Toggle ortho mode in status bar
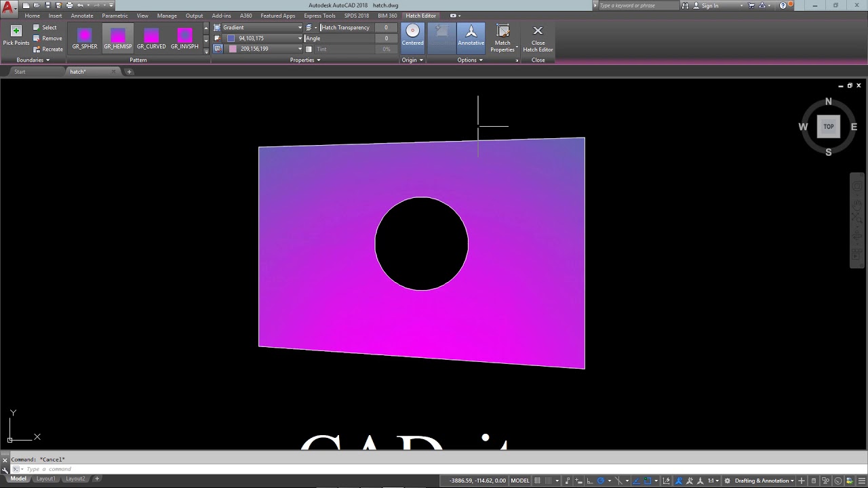 (x=590, y=481)
